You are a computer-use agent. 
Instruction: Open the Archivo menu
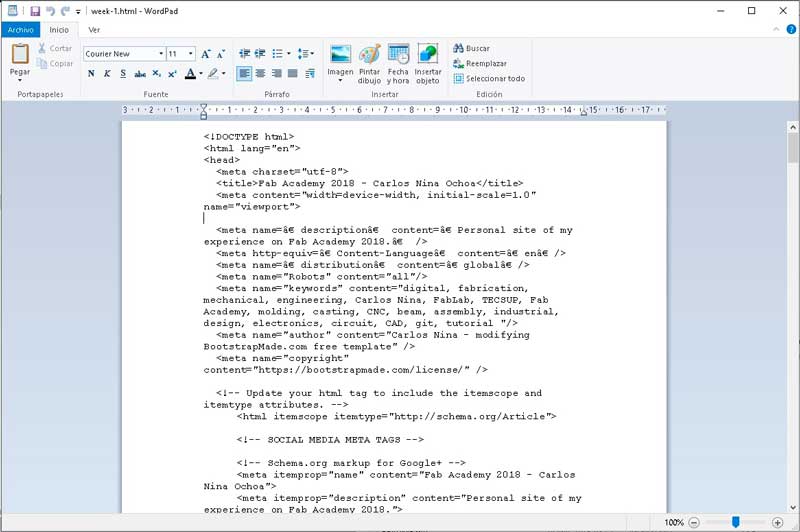20,30
